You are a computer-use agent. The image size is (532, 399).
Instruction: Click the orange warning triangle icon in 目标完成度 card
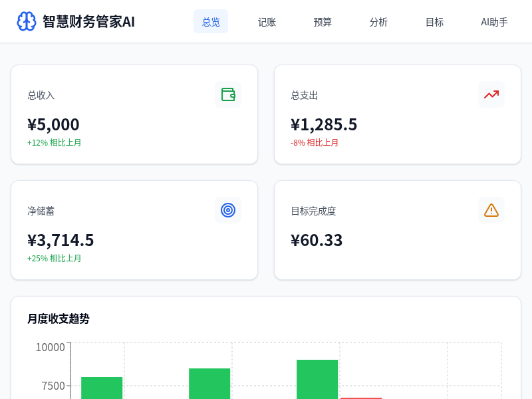[491, 210]
